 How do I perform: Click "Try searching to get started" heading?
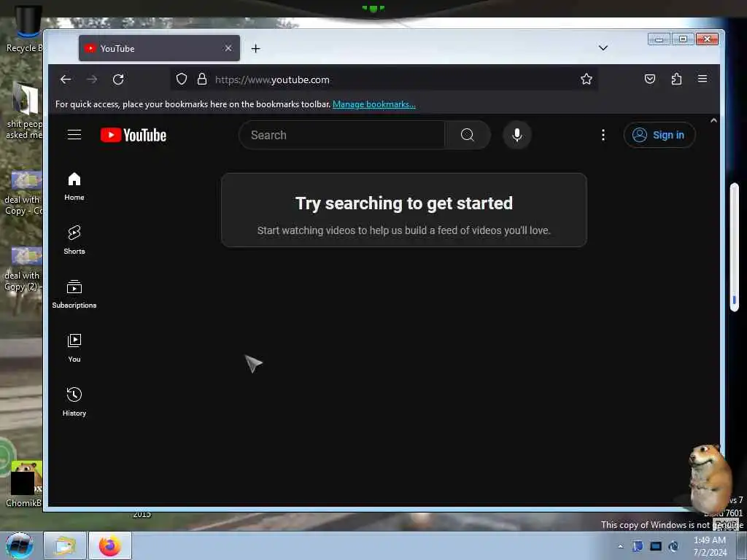click(x=404, y=203)
